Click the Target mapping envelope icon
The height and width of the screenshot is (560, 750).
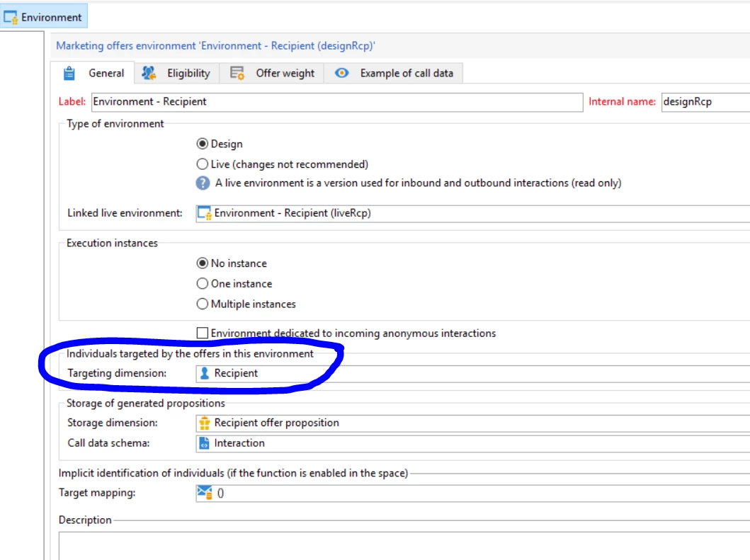205,493
